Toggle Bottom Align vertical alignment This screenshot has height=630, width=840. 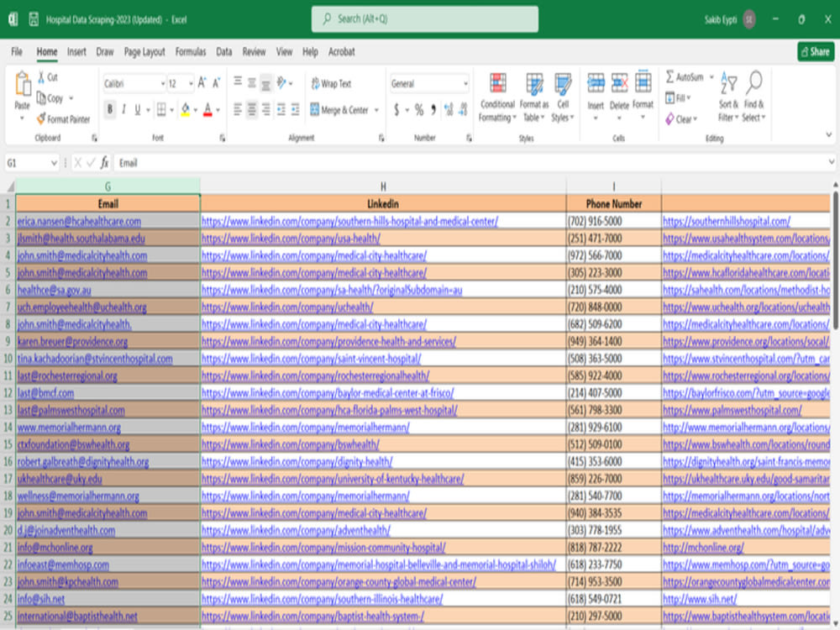coord(265,83)
